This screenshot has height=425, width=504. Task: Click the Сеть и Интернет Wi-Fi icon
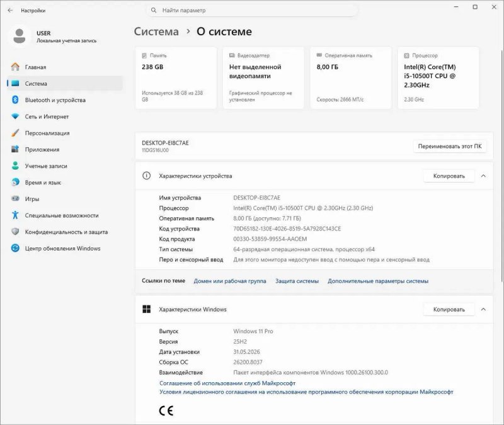point(15,116)
